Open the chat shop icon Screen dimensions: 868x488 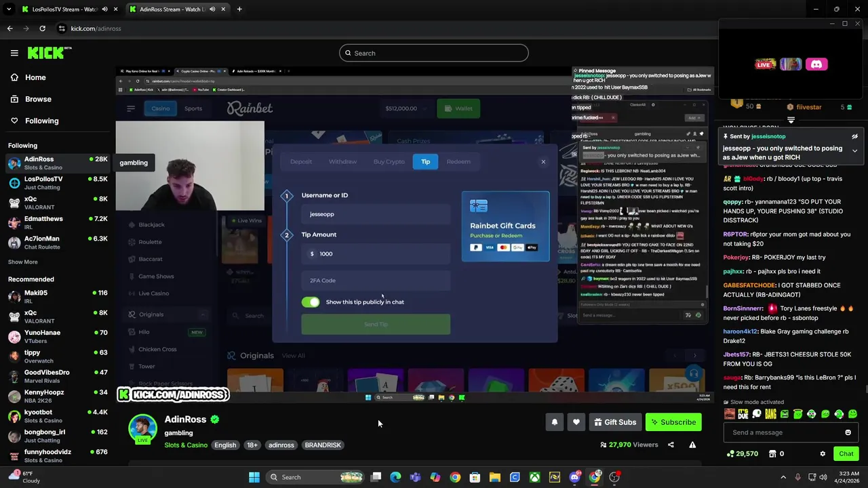772,453
